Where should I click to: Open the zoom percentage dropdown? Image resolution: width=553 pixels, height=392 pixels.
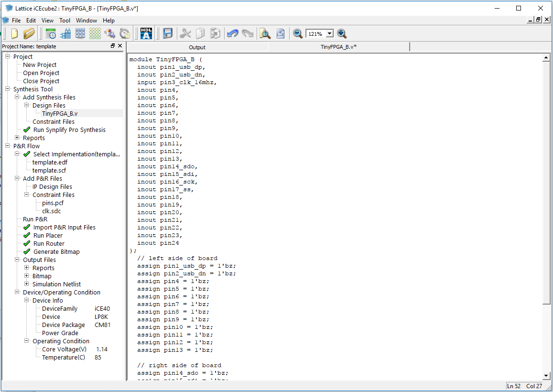[x=329, y=34]
